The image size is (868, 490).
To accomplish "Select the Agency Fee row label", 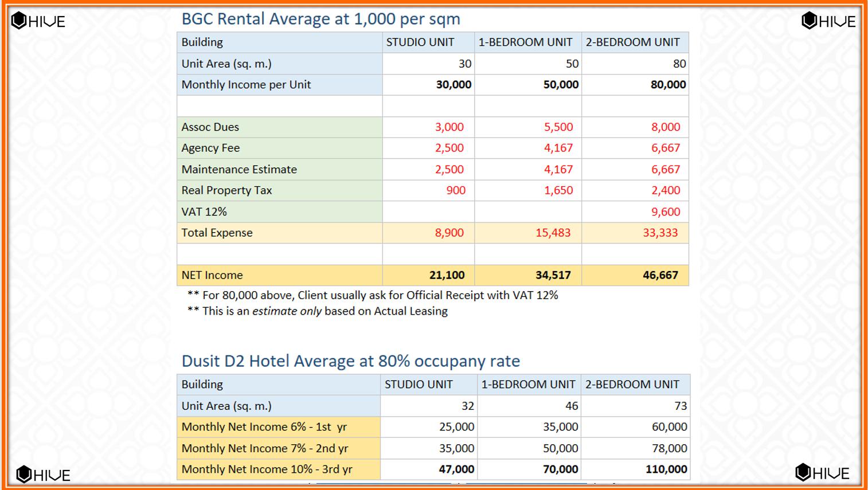I will [x=210, y=148].
